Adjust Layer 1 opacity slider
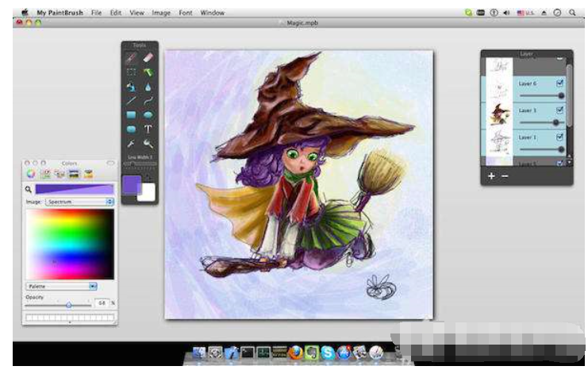 tap(541, 149)
